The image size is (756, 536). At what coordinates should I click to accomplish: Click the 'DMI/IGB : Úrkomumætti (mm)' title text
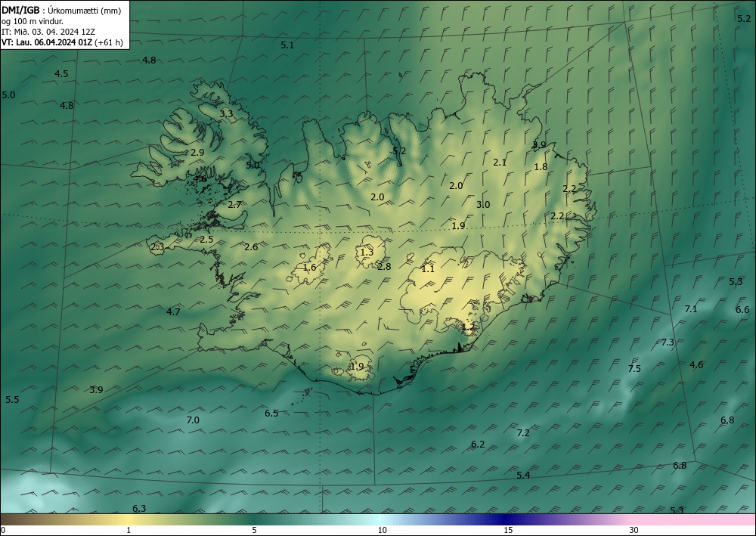tap(60, 9)
